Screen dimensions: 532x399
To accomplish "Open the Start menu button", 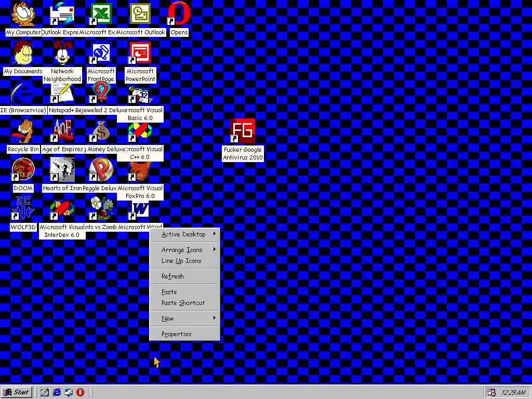I will click(x=17, y=393).
